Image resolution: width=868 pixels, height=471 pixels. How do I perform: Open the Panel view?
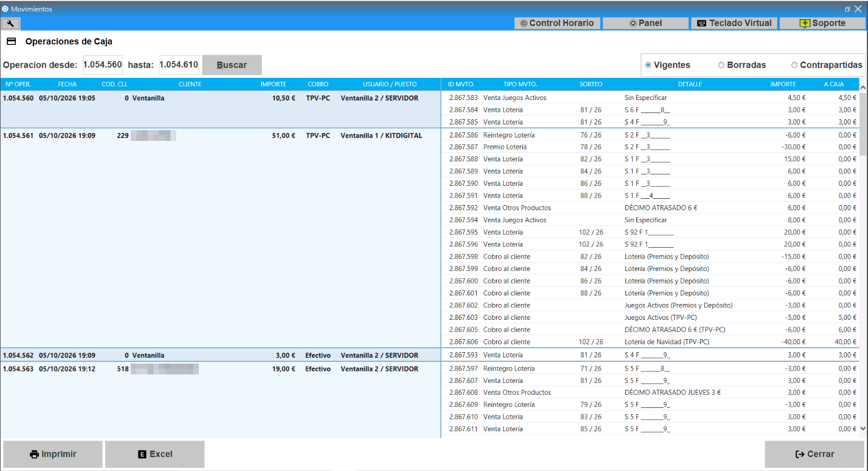click(645, 23)
